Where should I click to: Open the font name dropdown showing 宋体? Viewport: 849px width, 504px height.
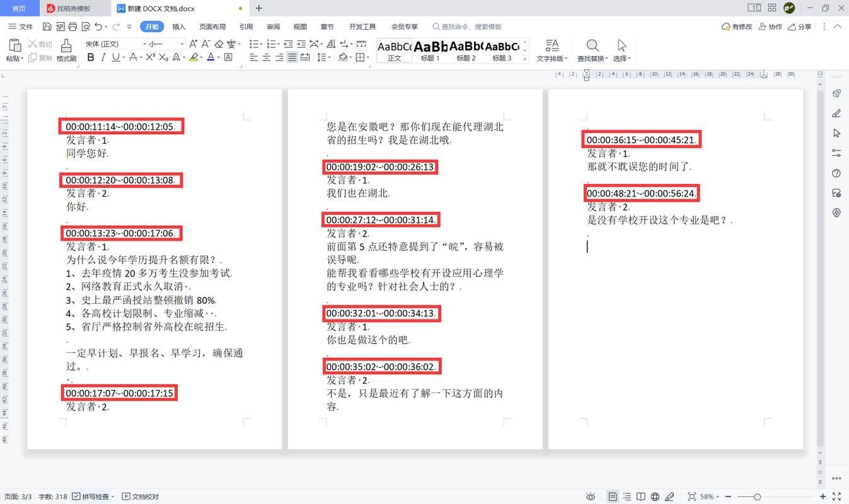(117, 43)
